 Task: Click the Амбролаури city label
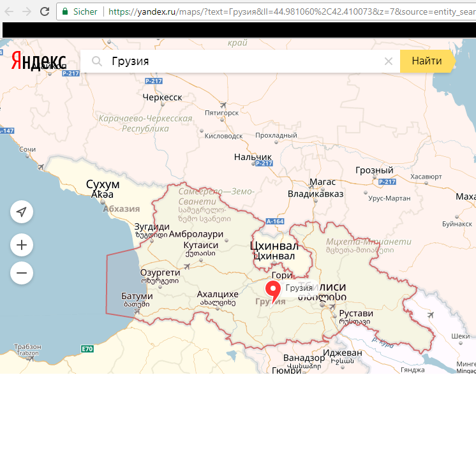(x=196, y=234)
